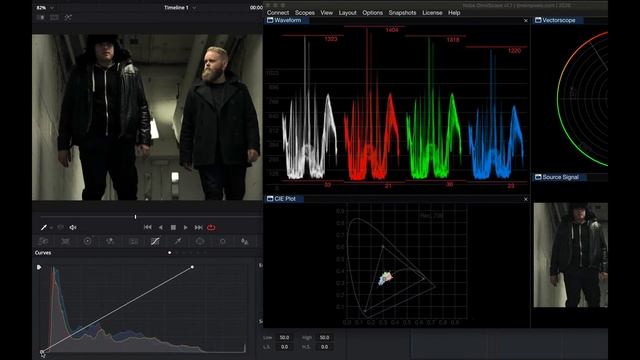Click the image wipe icon above viewer
The image size is (640, 360).
coord(40,18)
